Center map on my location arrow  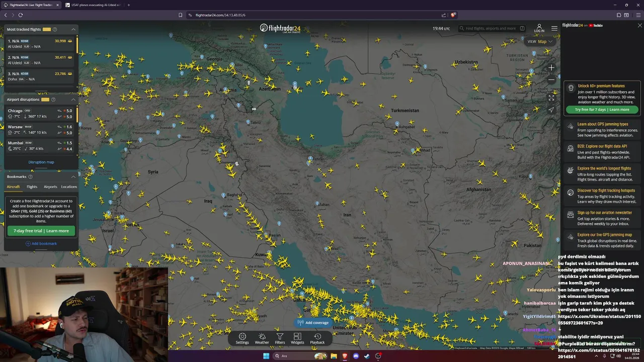click(551, 110)
